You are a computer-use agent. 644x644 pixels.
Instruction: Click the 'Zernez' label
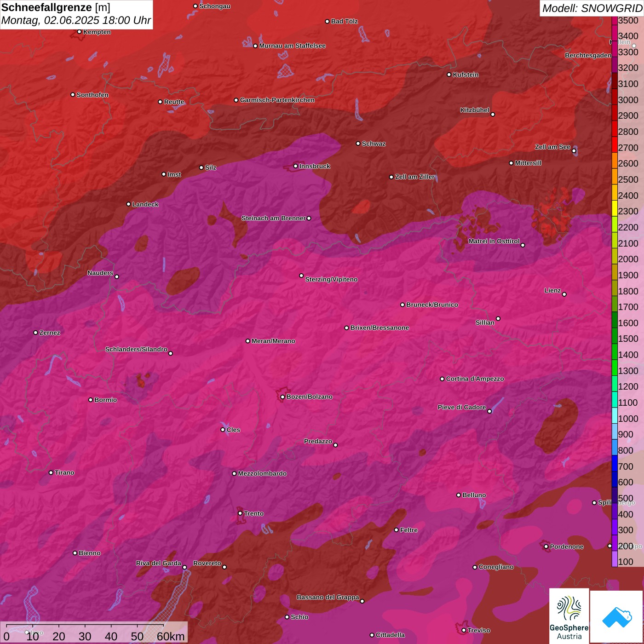click(x=50, y=333)
